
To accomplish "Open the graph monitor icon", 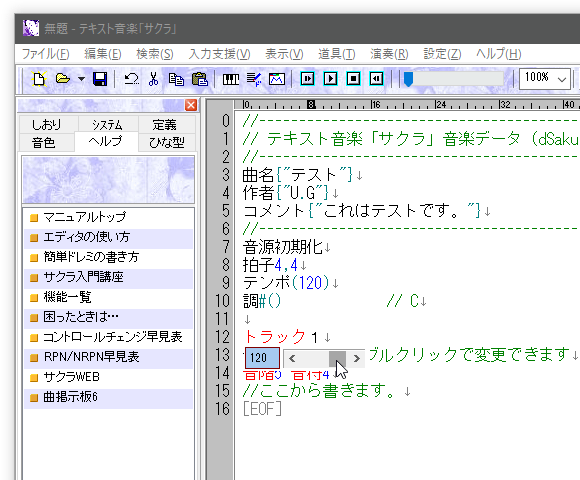I will click(x=277, y=79).
